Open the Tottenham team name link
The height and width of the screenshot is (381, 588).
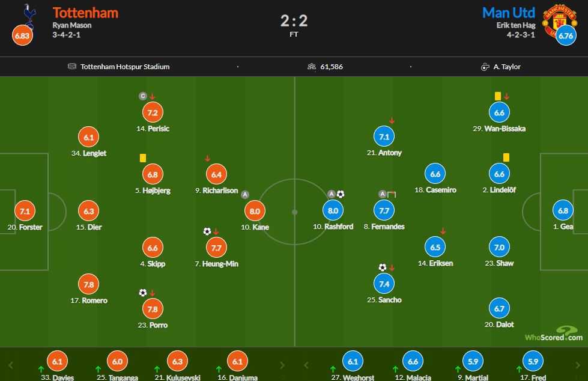click(85, 13)
